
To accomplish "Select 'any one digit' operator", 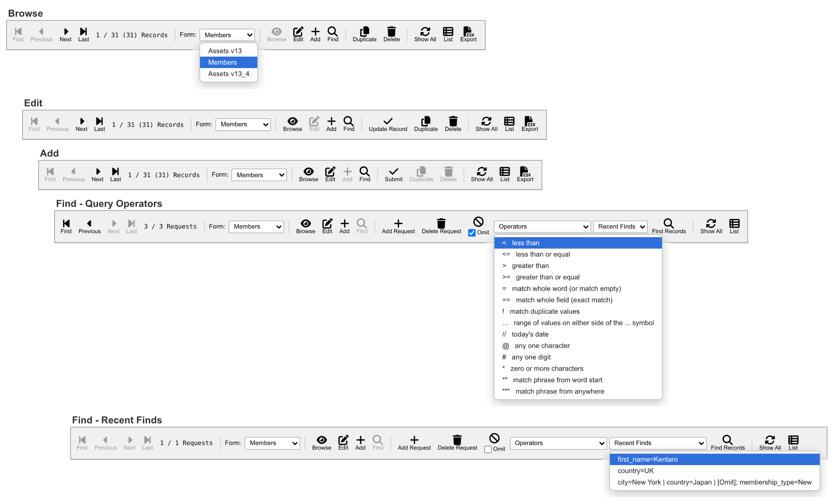I will tap(578, 357).
